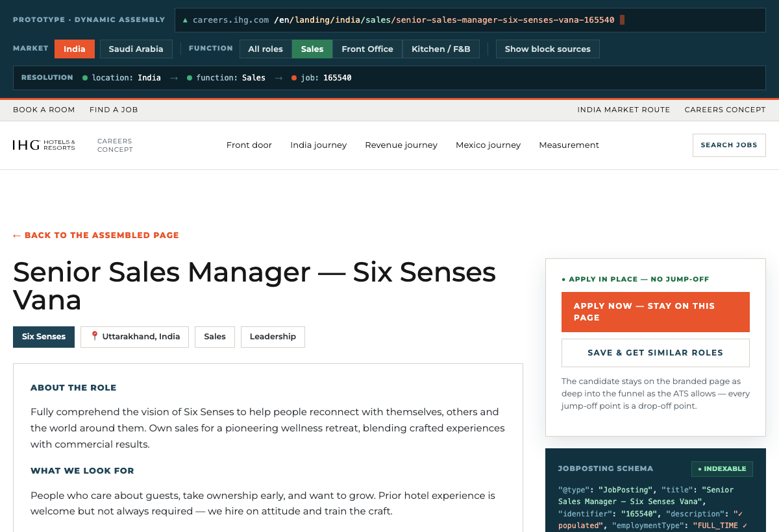The height and width of the screenshot is (532, 779).
Task: Open the Measurement nav item
Action: [569, 145]
